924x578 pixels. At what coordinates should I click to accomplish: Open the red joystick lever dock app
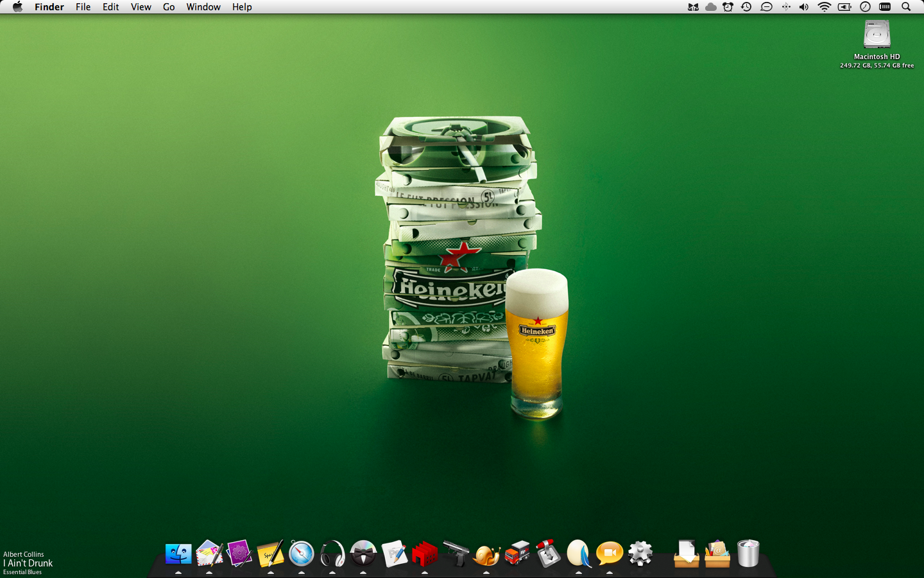click(548, 554)
